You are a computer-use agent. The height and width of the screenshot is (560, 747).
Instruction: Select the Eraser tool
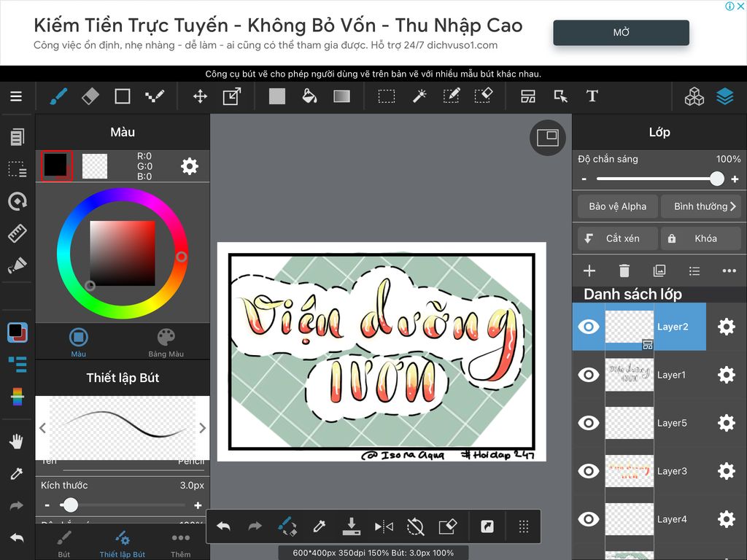click(x=90, y=97)
